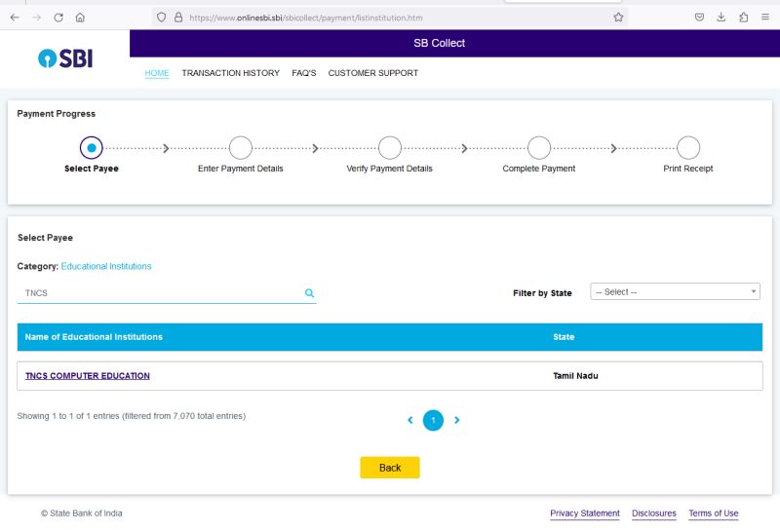Go to next page arrow
The width and height of the screenshot is (780, 532).
[456, 420]
